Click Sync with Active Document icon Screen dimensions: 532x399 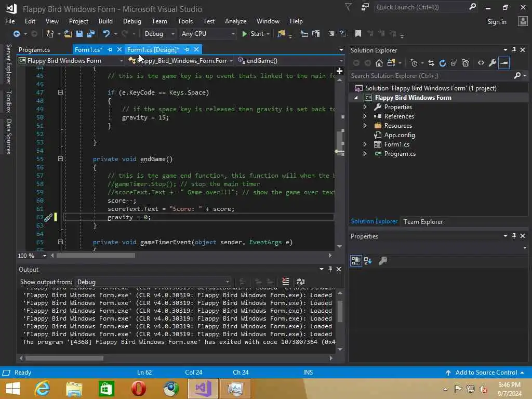pyautogui.click(x=431, y=63)
